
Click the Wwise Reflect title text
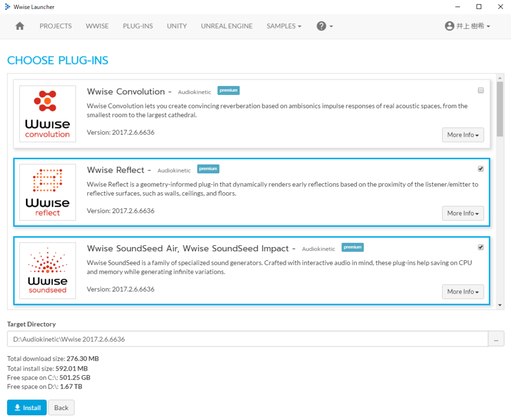116,170
